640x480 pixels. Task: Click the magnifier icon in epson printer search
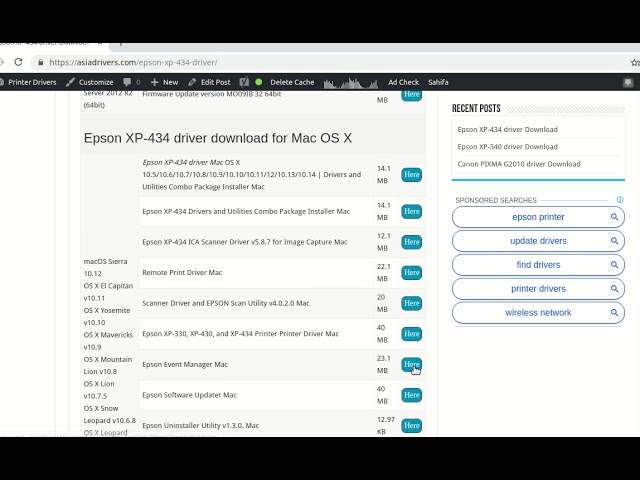614,217
